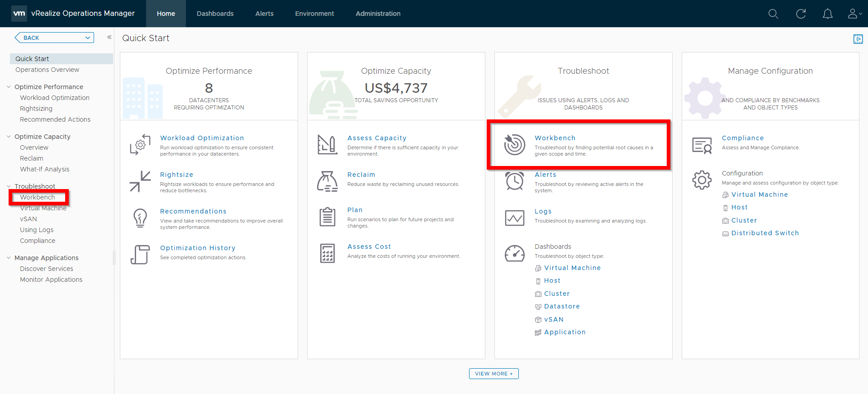Image resolution: width=868 pixels, height=394 pixels.
Task: Click the Configuration gear icon
Action: 702,180
